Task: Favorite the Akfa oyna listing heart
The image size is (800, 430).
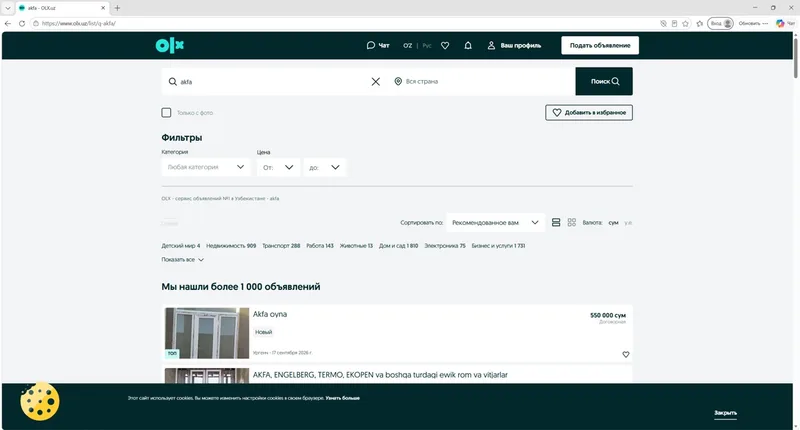Action: [626, 355]
